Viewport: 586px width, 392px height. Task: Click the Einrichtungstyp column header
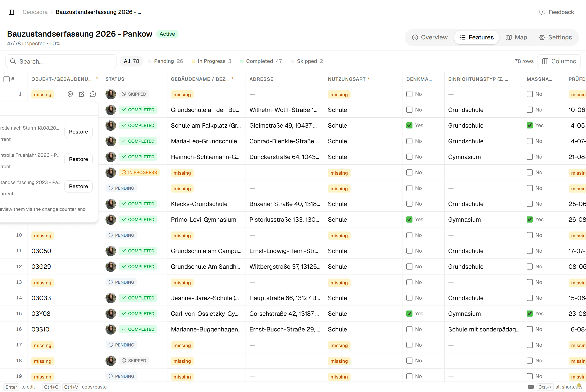click(484, 79)
